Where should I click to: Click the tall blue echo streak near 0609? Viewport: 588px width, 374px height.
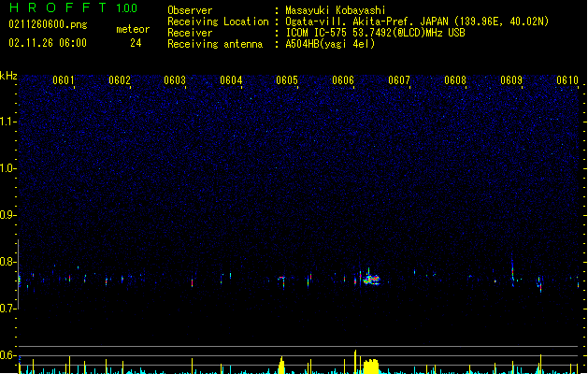pos(512,270)
